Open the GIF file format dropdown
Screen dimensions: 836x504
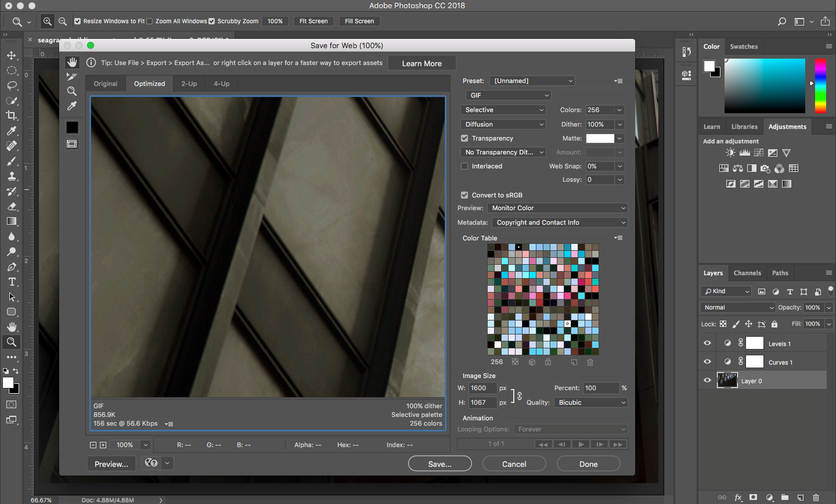click(x=507, y=95)
